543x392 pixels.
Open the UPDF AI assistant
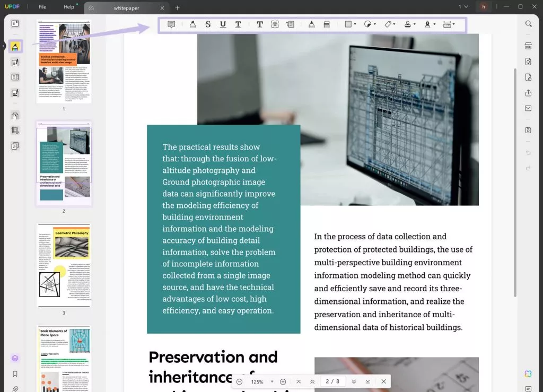point(528,373)
